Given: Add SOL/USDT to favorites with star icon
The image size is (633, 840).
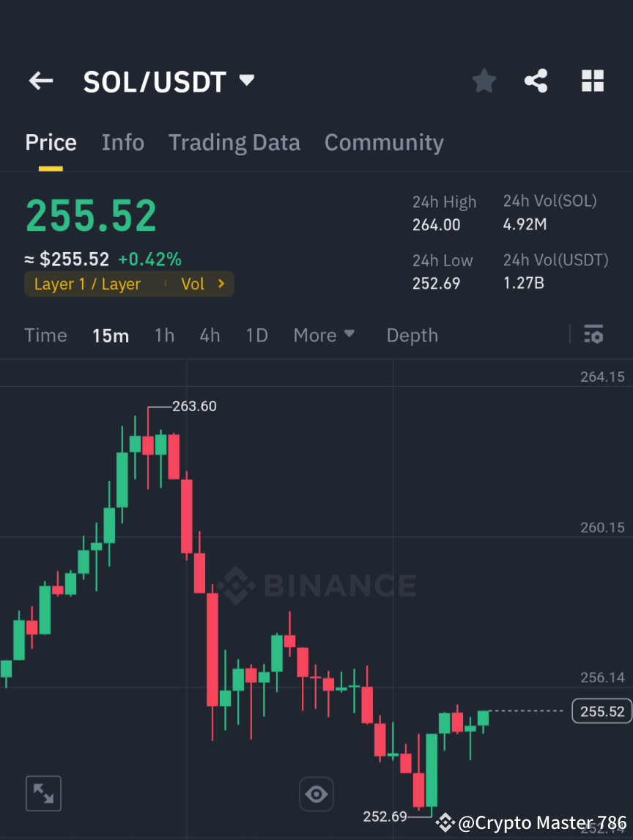Looking at the screenshot, I should click(484, 81).
